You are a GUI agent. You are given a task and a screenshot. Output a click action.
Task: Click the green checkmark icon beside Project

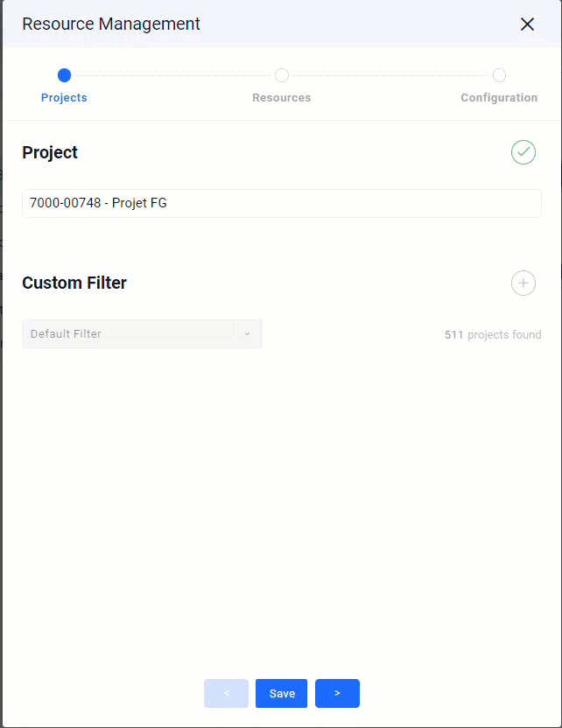(523, 152)
